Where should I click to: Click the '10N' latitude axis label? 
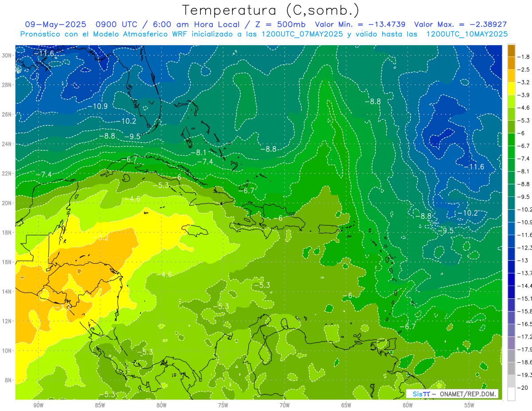tap(7, 351)
